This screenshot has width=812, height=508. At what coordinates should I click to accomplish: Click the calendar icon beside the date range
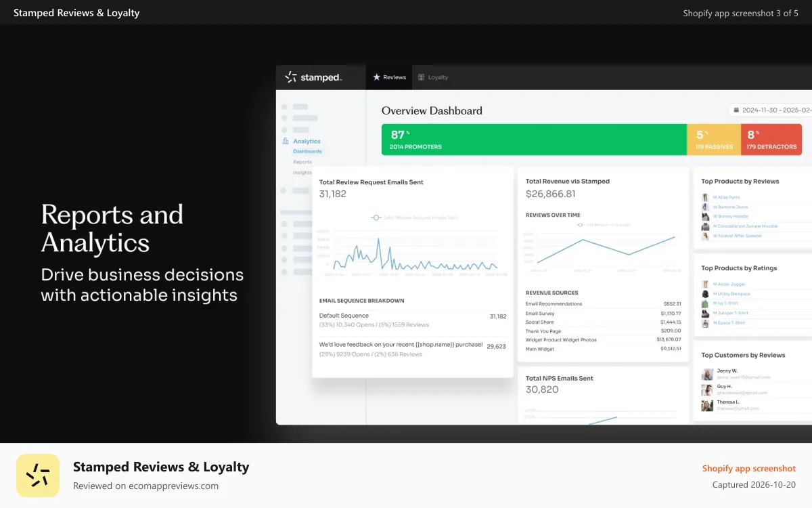[736, 110]
